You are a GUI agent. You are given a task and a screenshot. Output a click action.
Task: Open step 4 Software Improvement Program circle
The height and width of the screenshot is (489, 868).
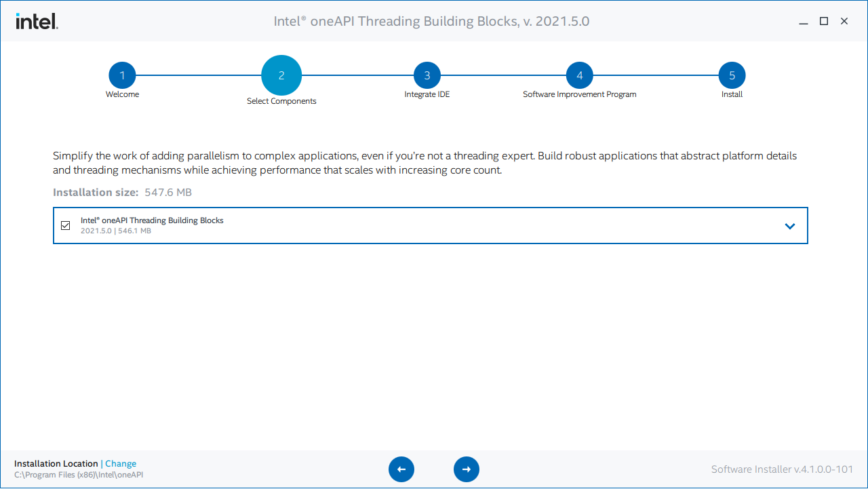[580, 75]
